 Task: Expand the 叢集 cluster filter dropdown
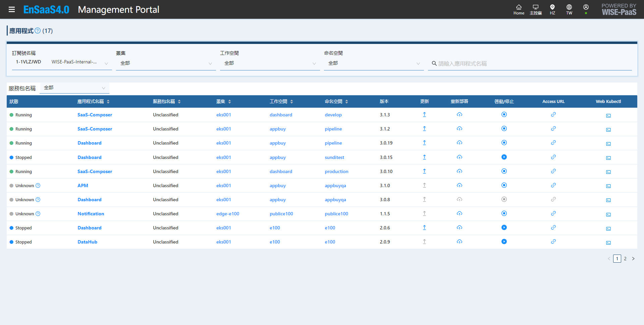coord(166,63)
